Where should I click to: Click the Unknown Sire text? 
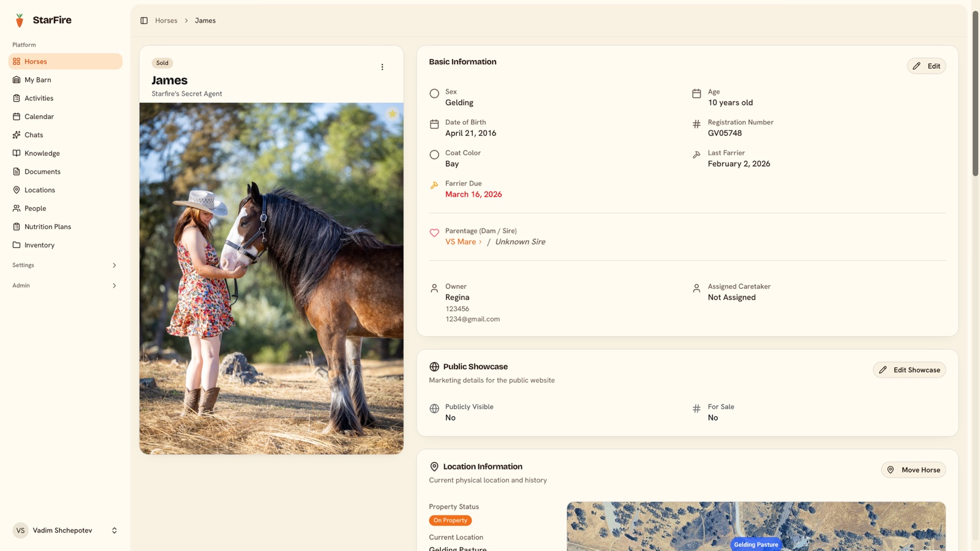[520, 242]
